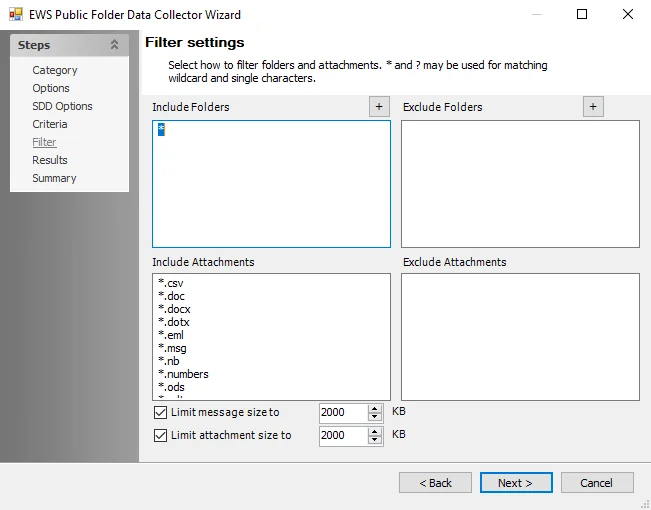Select *.doc in Include Attachments

tap(171, 296)
